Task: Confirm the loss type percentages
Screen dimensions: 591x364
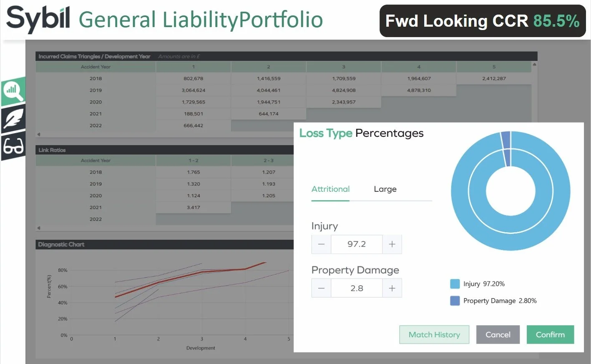Action: (x=550, y=334)
